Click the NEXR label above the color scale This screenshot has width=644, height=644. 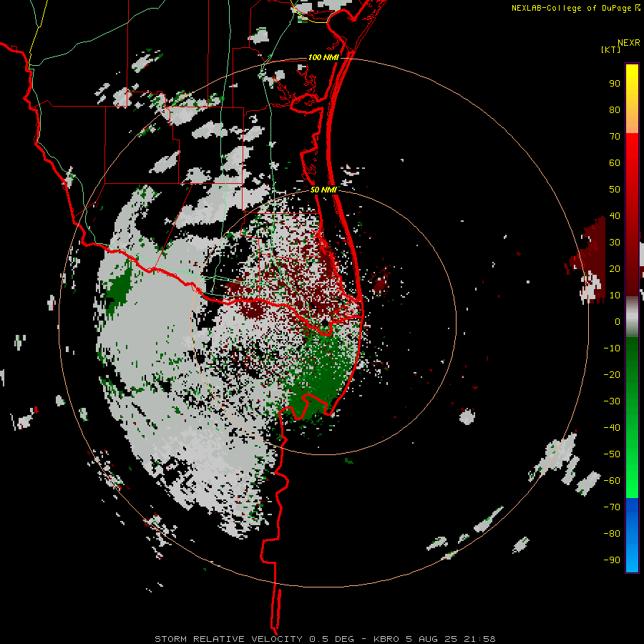[629, 43]
